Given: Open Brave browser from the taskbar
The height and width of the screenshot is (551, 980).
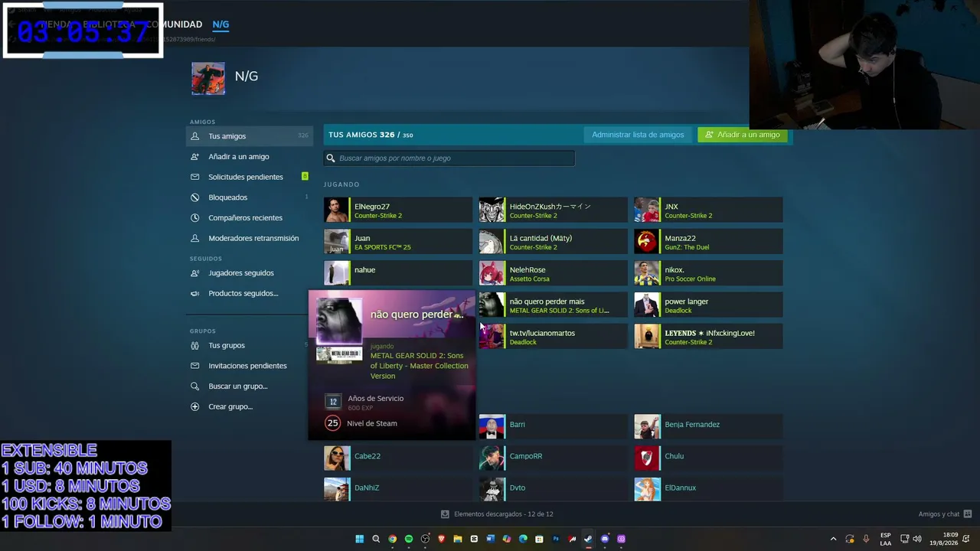Looking at the screenshot, I should [441, 539].
